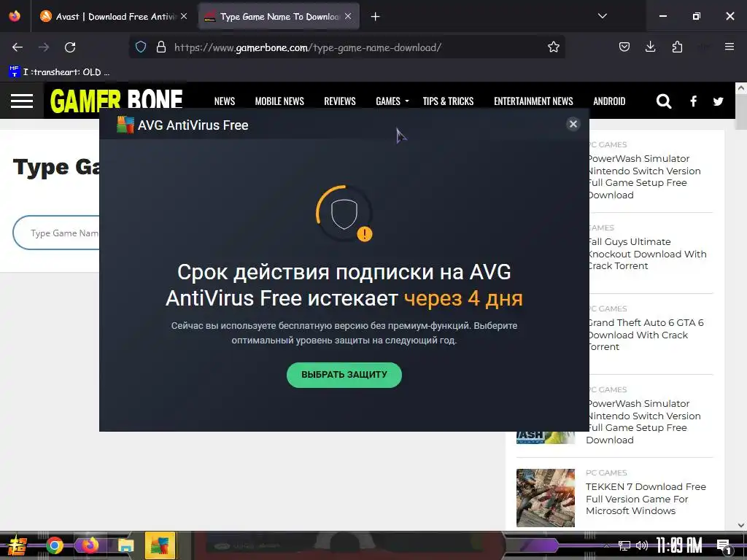Open the Firefox downloads panel
The height and width of the screenshot is (560, 747).
coord(650,47)
